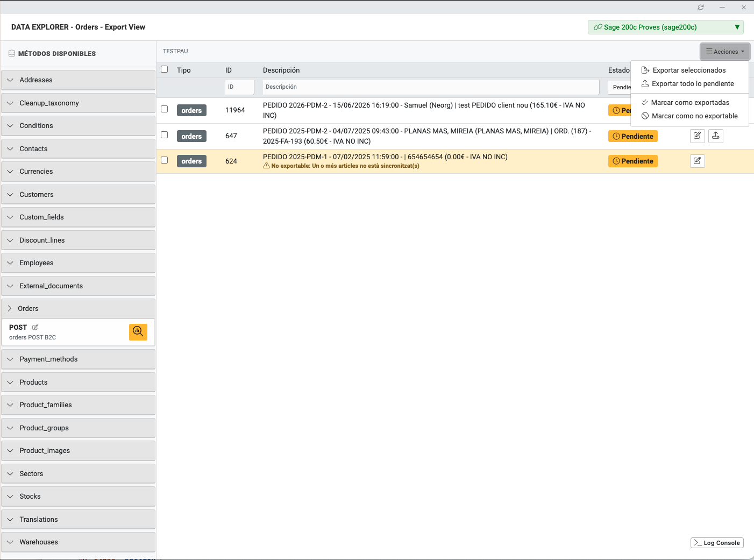
Task: Expand the Custom_fields section
Action: [79, 217]
